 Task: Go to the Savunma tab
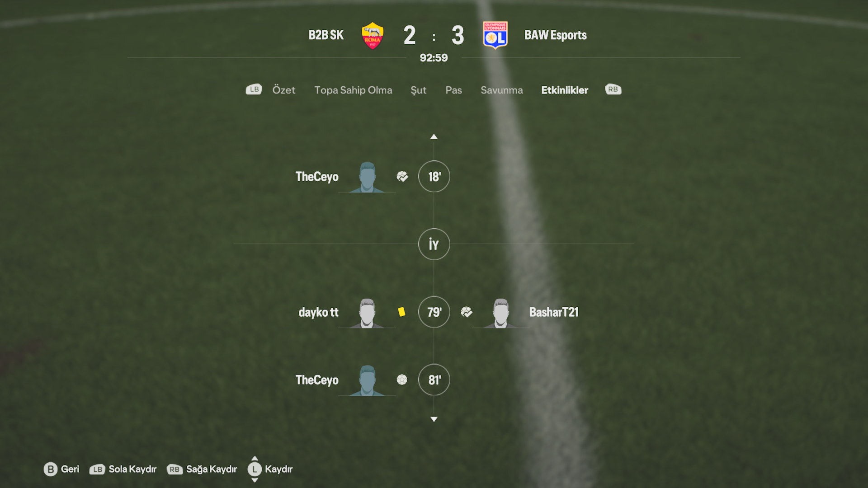(502, 90)
